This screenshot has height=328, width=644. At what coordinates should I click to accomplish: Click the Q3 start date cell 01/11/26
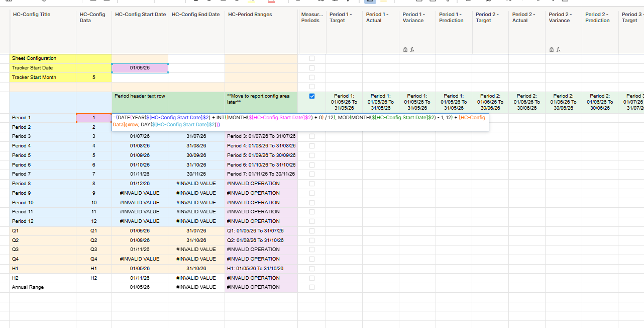[x=140, y=250]
